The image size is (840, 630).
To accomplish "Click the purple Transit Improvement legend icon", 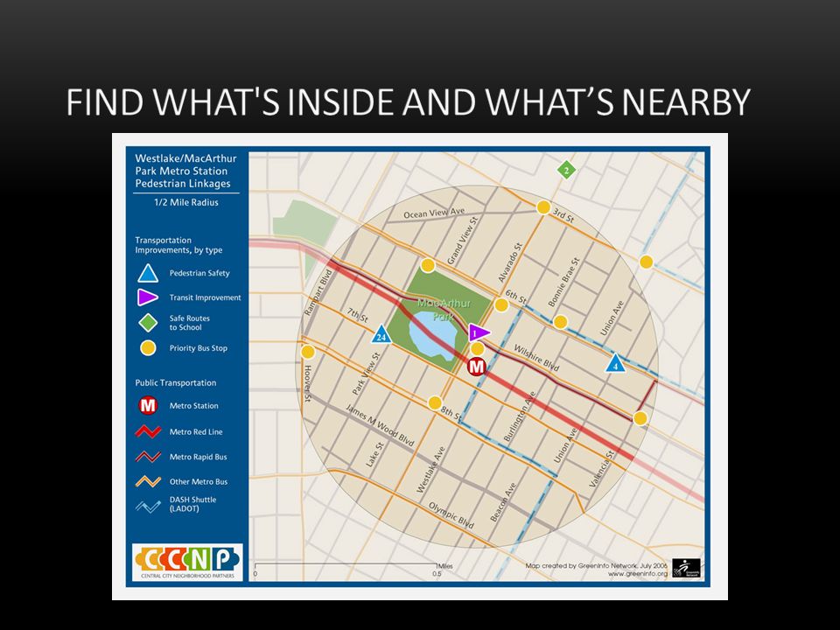I will click(x=147, y=297).
